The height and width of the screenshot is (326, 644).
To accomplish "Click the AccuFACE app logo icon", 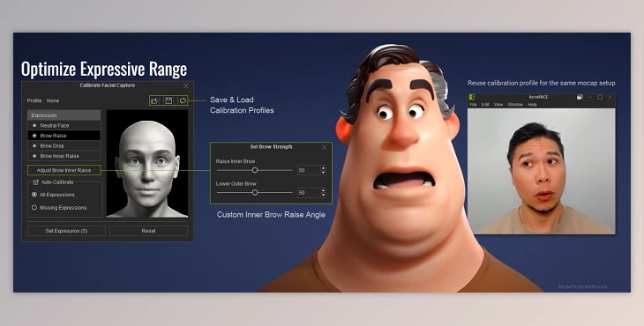I will point(472,97).
